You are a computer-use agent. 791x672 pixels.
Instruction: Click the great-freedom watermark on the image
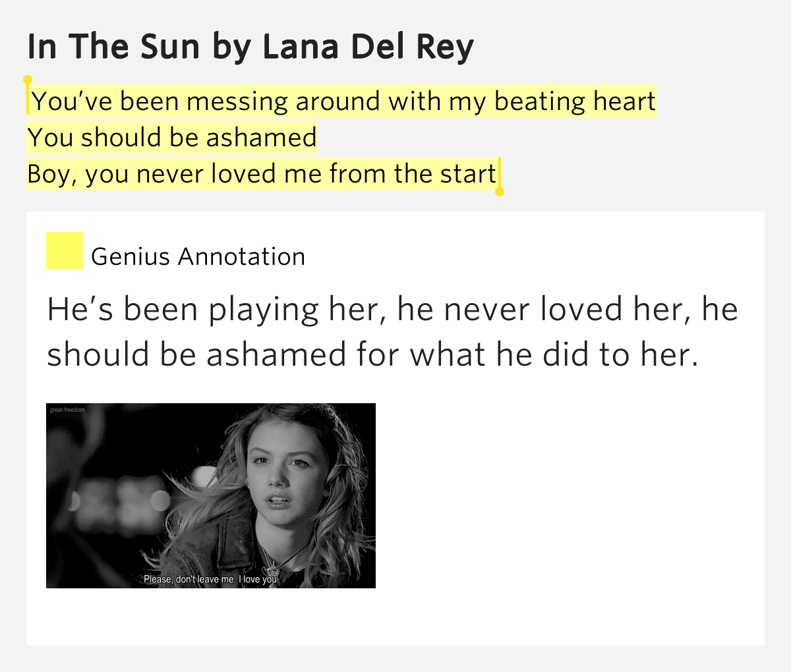click(67, 410)
